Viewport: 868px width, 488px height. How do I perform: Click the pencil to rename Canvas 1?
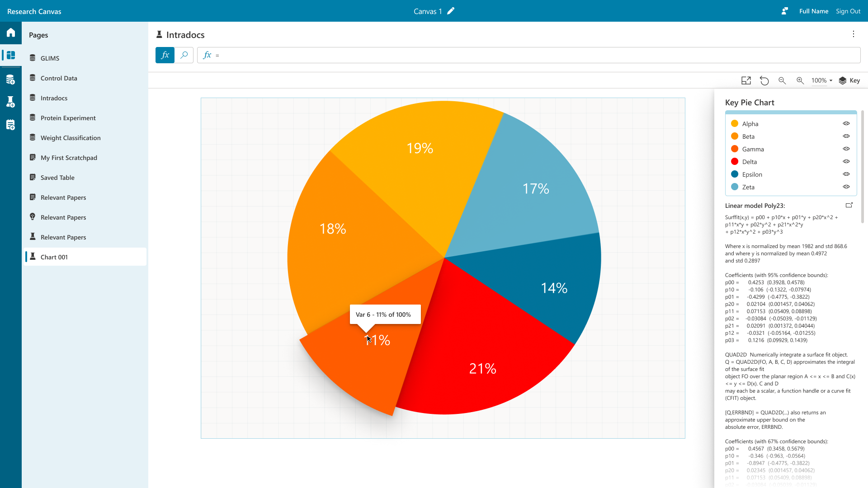pos(451,11)
